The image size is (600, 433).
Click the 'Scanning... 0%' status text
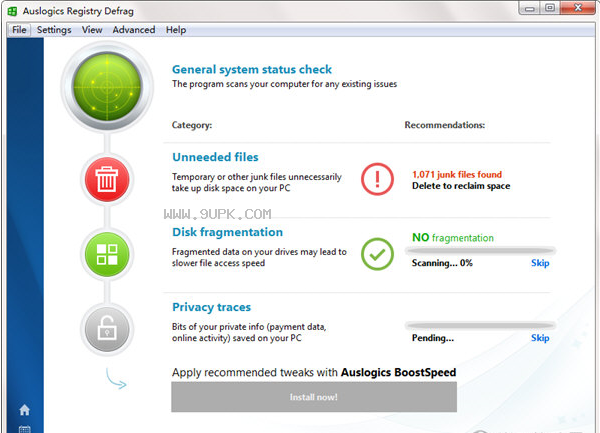442,263
